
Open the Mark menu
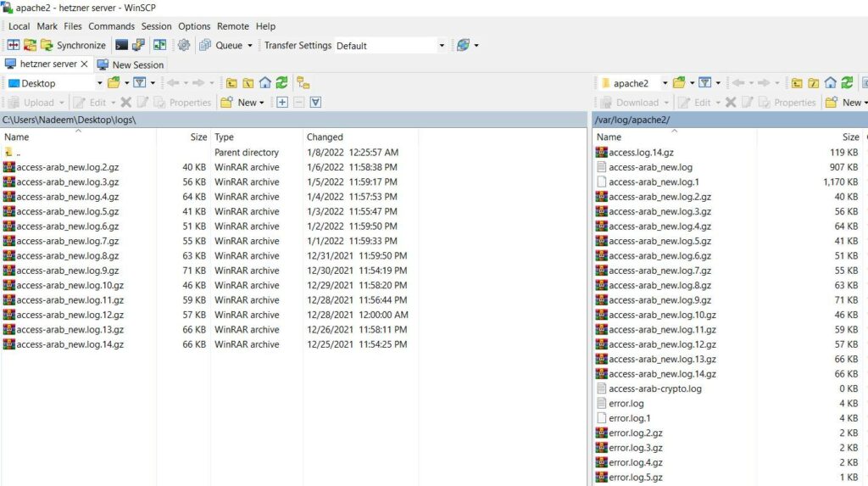(x=47, y=26)
